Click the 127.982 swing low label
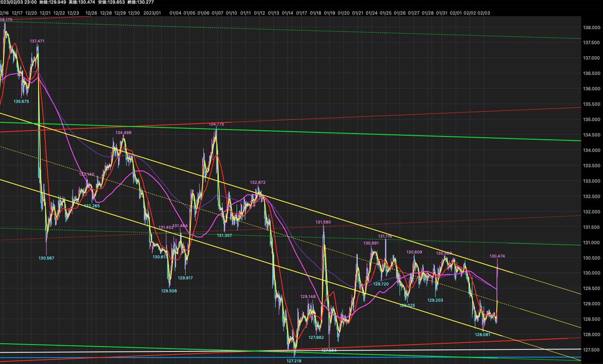The height and width of the screenshot is (364, 603). [x=316, y=337]
